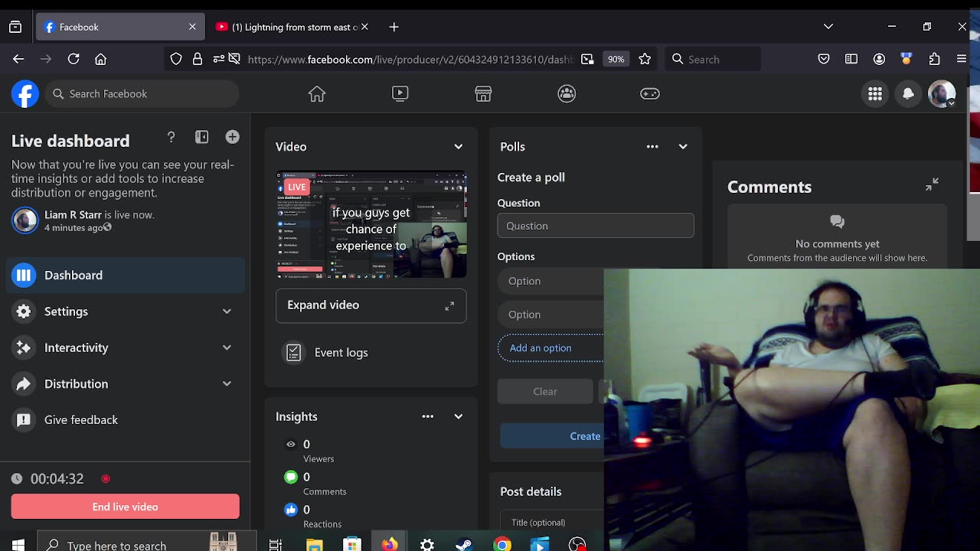Click the Firefox Search box
This screenshot has height=551, width=980.
coord(713,59)
